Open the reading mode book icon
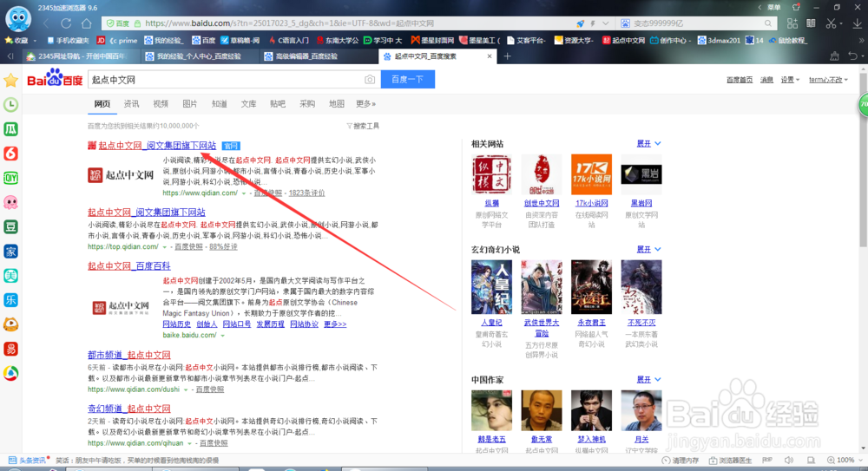This screenshot has width=868, height=471. [x=811, y=23]
